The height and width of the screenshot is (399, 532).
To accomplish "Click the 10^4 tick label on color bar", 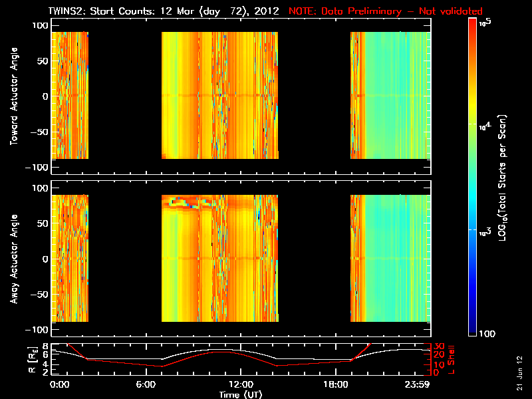I will [488, 124].
